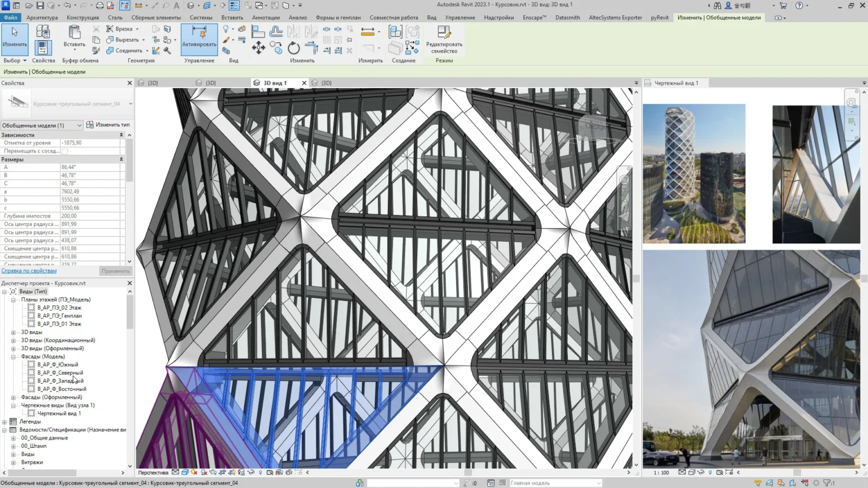Image resolution: width=868 pixels, height=488 pixels.
Task: Expand the Легенды node in project browser
Action: [x=5, y=422]
